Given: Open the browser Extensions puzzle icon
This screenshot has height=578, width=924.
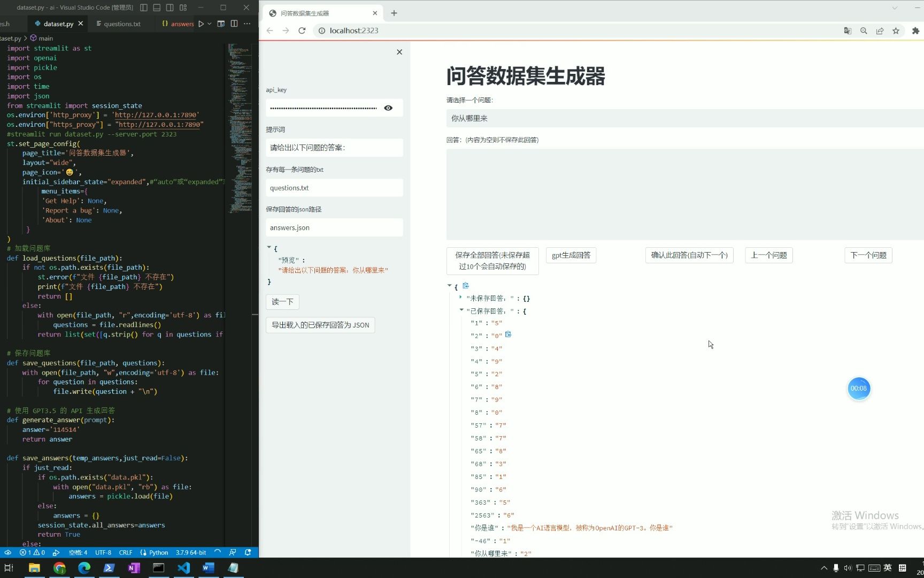Looking at the screenshot, I should [x=915, y=31].
